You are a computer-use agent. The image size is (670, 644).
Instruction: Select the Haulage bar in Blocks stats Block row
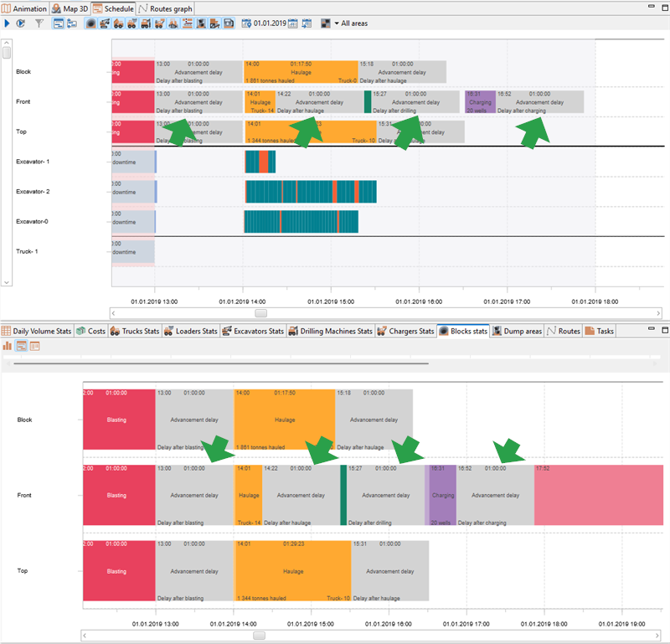(285, 420)
